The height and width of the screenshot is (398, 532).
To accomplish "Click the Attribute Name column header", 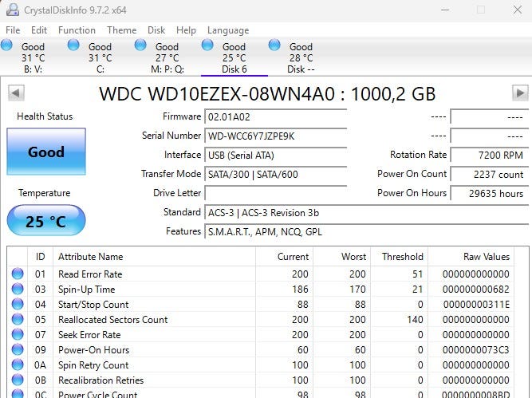I will click(155, 257).
